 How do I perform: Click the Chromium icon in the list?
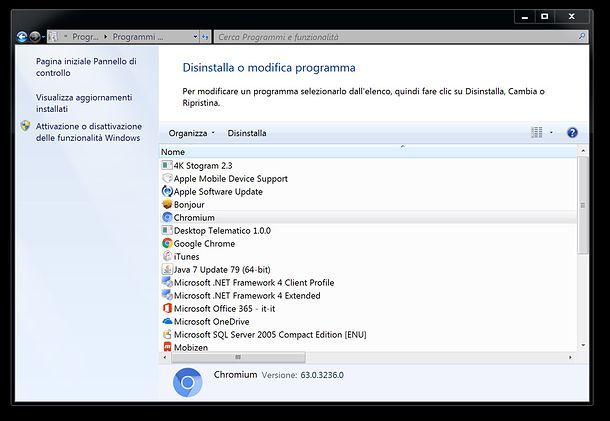click(x=167, y=218)
